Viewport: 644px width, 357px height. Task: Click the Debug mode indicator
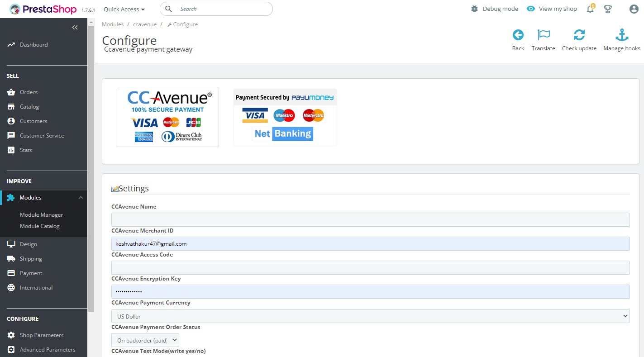click(494, 9)
